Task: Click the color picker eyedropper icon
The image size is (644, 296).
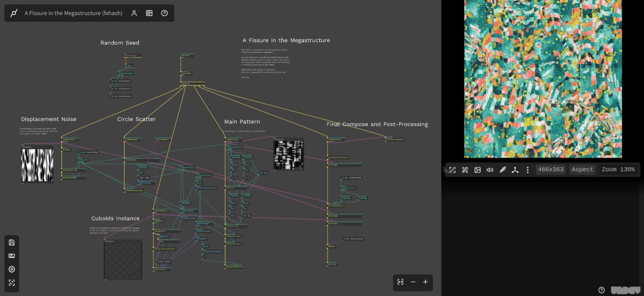Action: pos(502,170)
